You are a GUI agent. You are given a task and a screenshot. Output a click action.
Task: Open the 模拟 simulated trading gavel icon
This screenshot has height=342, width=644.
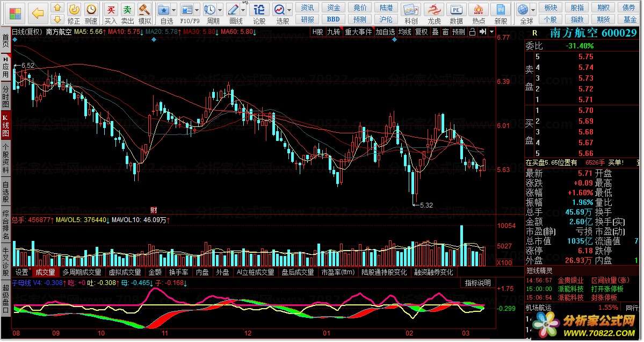[x=144, y=13]
